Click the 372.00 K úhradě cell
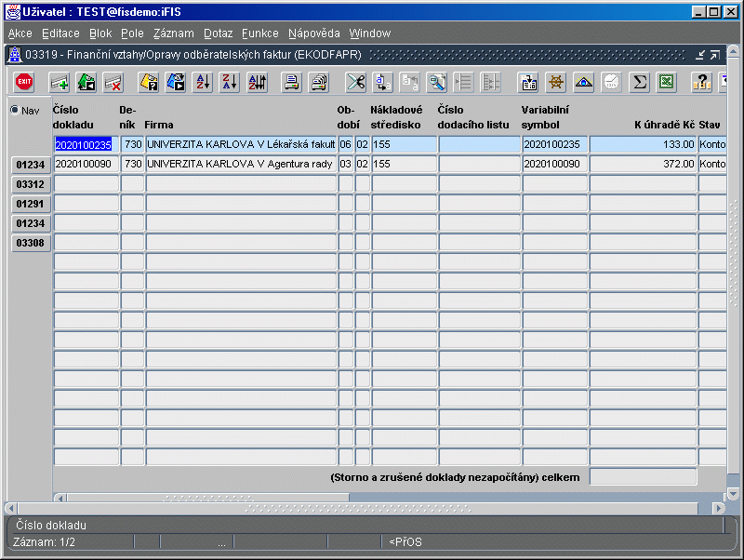The width and height of the screenshot is (744, 560). (643, 164)
